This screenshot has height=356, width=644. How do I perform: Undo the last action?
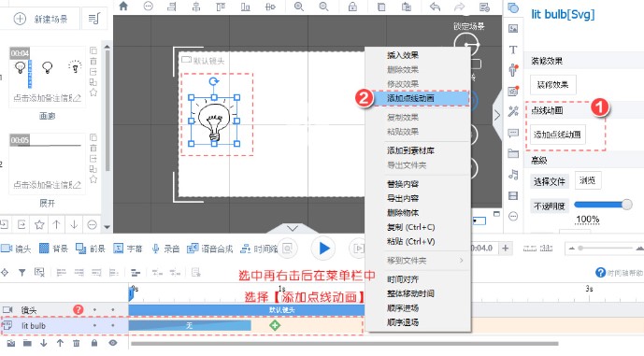pos(435,7)
